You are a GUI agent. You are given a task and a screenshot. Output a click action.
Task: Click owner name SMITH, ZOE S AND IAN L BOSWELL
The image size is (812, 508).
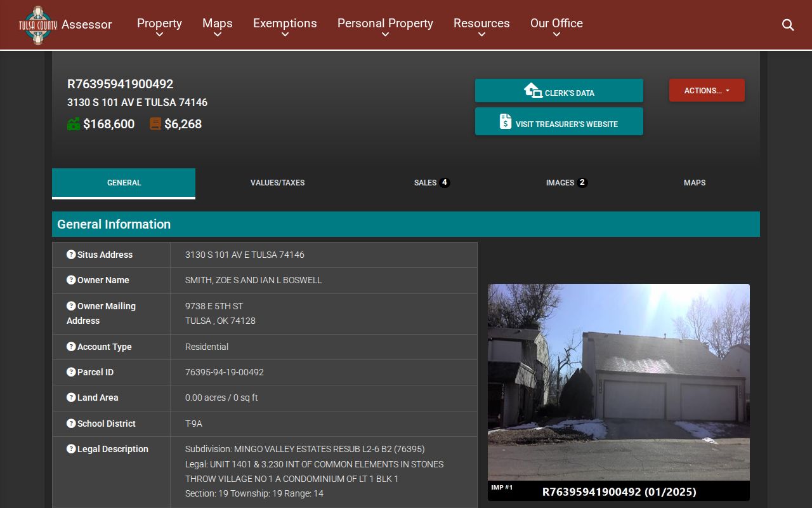coord(253,280)
